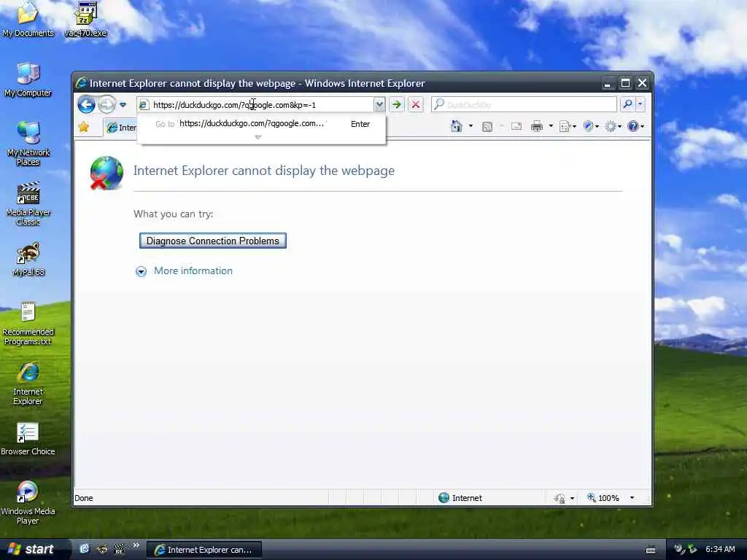
Task: Select the vac470.exe desktop file
Action: 85,19
